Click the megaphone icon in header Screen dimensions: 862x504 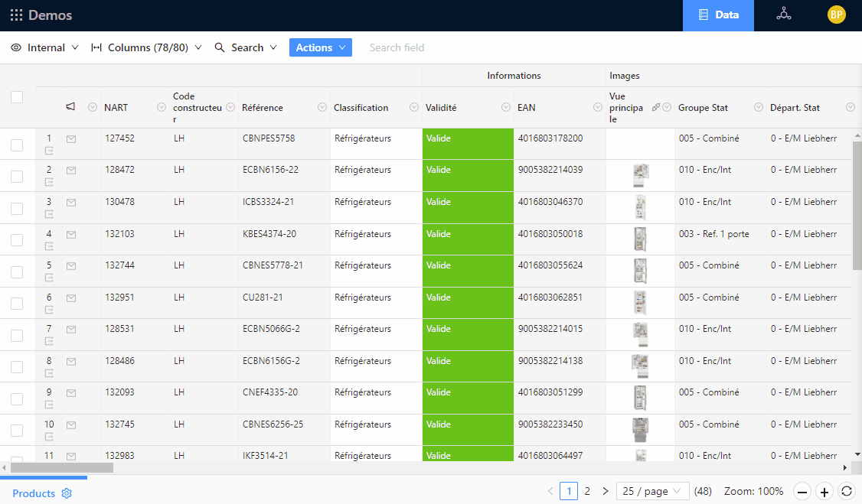(70, 107)
